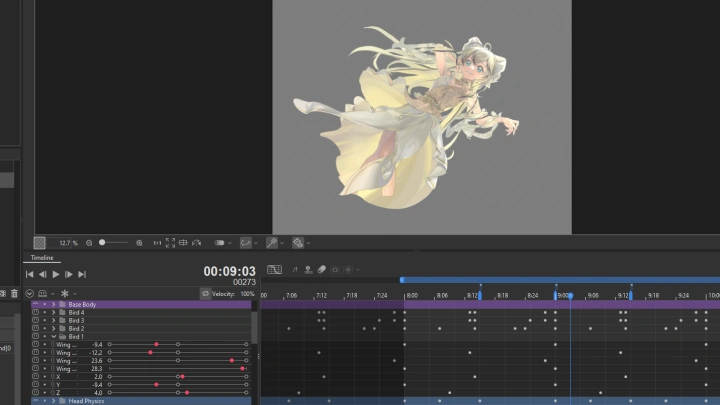Toggle the lock icon on Bird 4 row
The width and height of the screenshot is (720, 405).
pos(35,312)
